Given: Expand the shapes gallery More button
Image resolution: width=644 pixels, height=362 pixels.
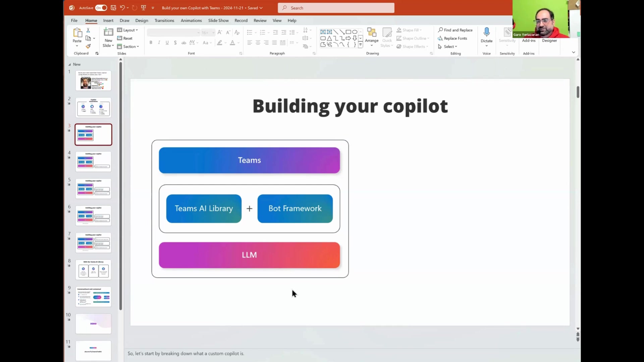Looking at the screenshot, I should tap(361, 45).
